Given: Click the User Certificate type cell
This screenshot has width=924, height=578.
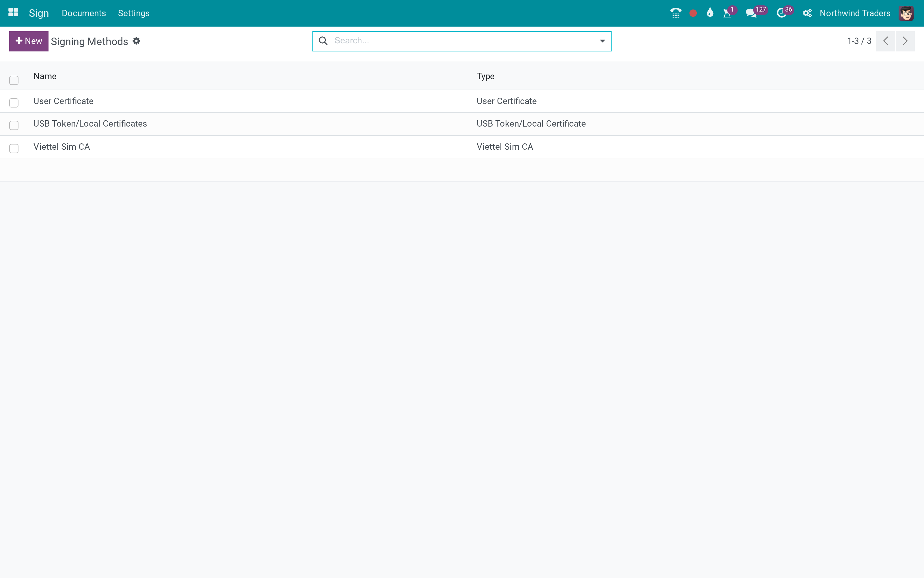Looking at the screenshot, I should pyautogui.click(x=506, y=101).
